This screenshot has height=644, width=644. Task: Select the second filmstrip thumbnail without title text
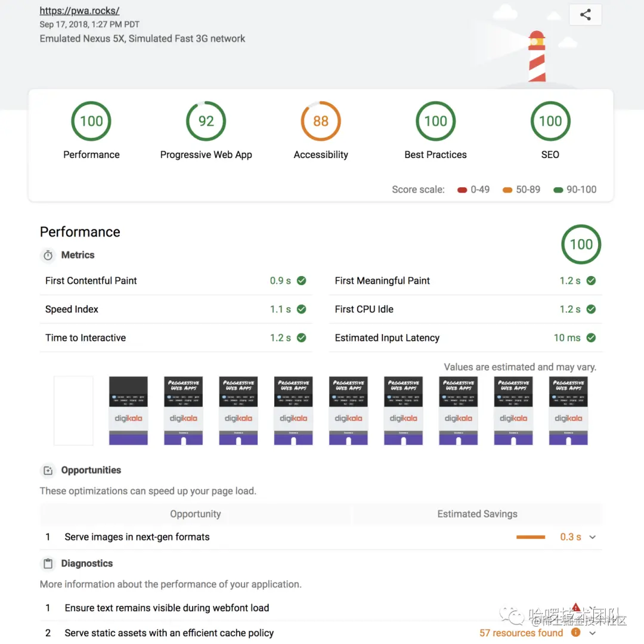128,411
